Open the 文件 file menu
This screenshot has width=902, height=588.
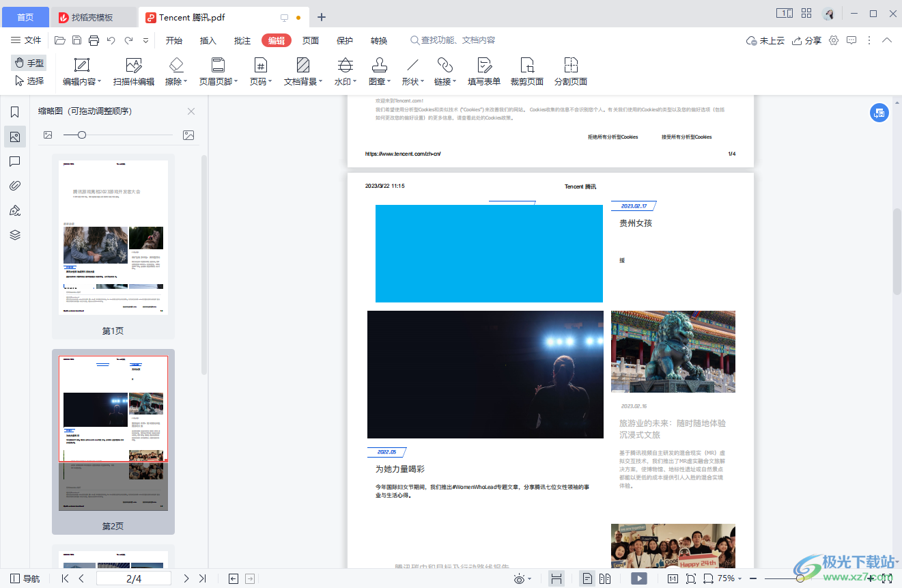27,40
